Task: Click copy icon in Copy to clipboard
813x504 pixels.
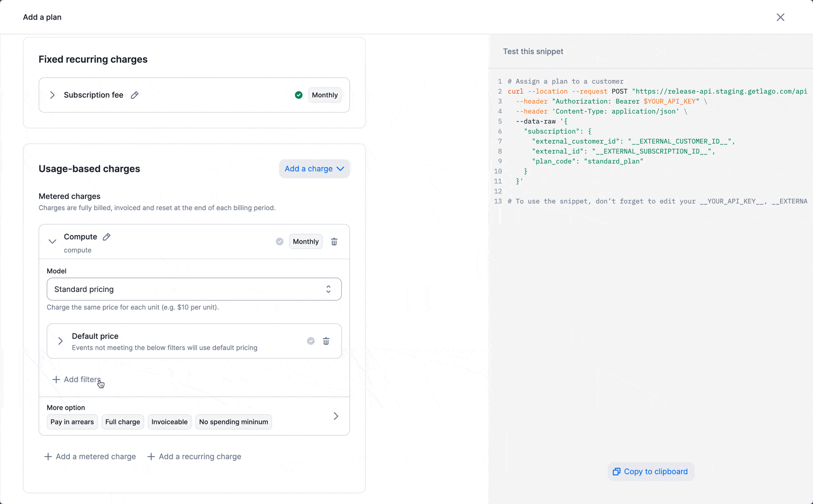Action: (x=617, y=471)
